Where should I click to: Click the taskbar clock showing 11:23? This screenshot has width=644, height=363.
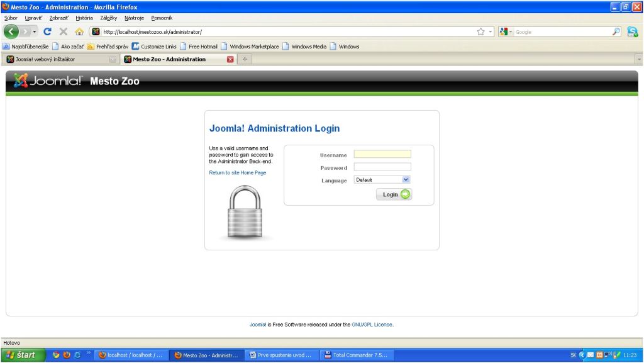click(x=630, y=355)
